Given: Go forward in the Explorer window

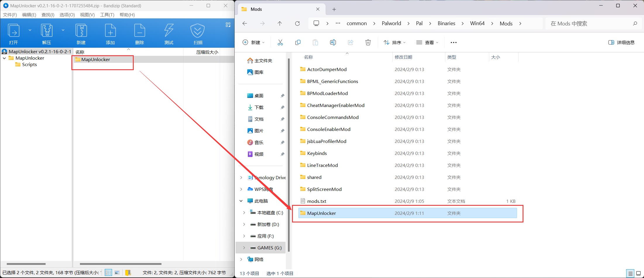Looking at the screenshot, I should tap(262, 23).
